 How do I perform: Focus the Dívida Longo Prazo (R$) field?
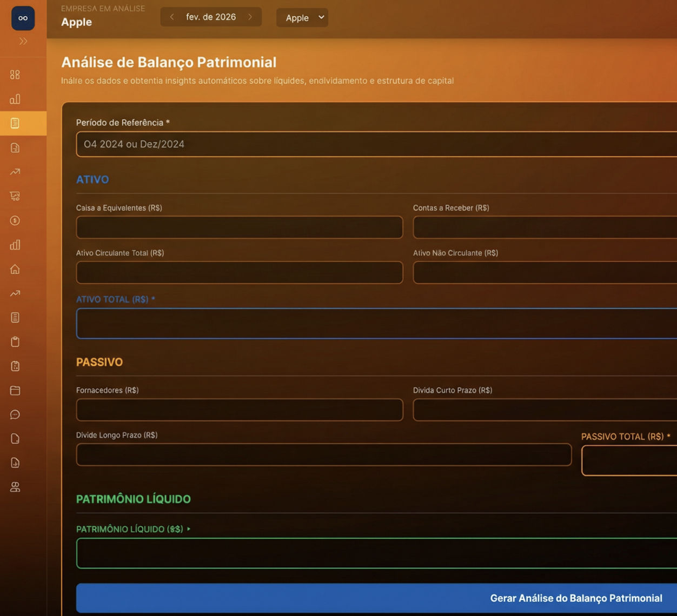324,454
